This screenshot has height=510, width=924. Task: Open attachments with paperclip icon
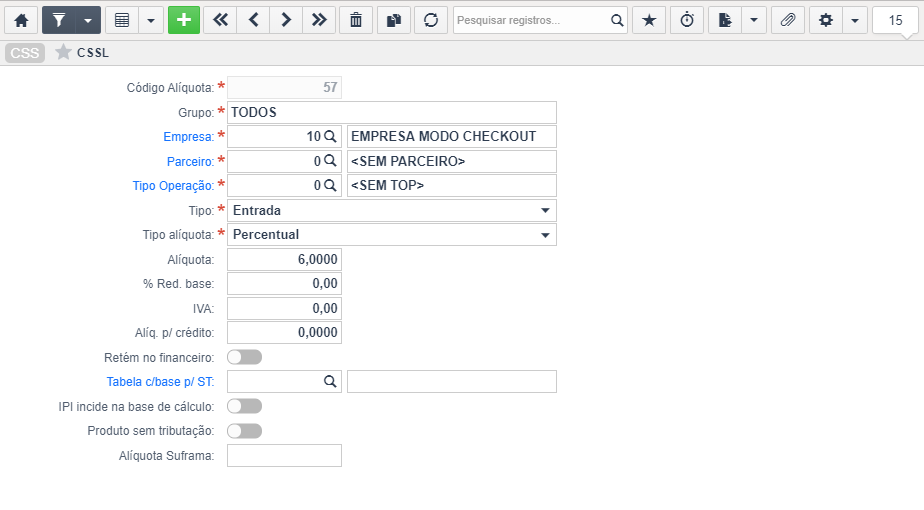(x=788, y=20)
